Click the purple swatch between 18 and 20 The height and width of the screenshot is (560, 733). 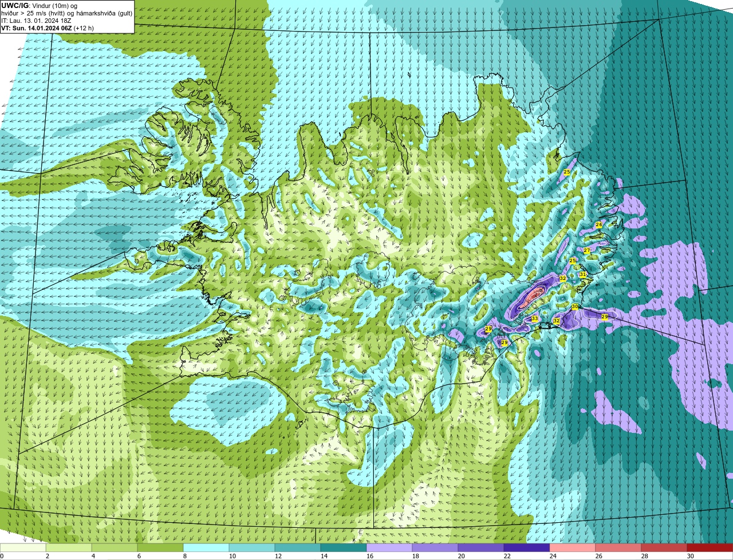pyautogui.click(x=435, y=547)
